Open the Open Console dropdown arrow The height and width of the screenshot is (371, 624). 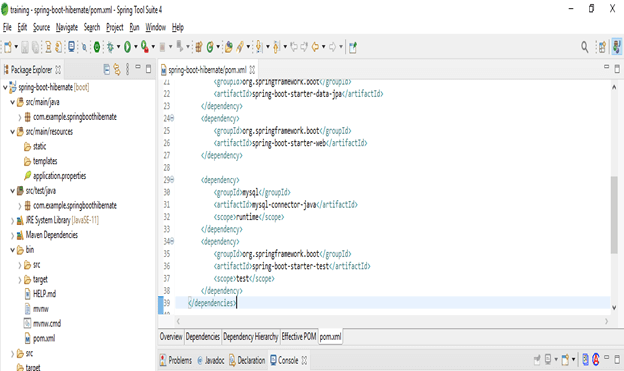[x=573, y=360]
